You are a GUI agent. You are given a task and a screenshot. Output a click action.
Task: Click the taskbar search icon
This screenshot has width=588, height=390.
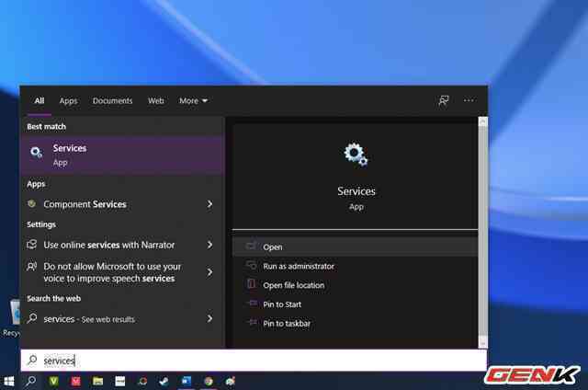click(30, 382)
